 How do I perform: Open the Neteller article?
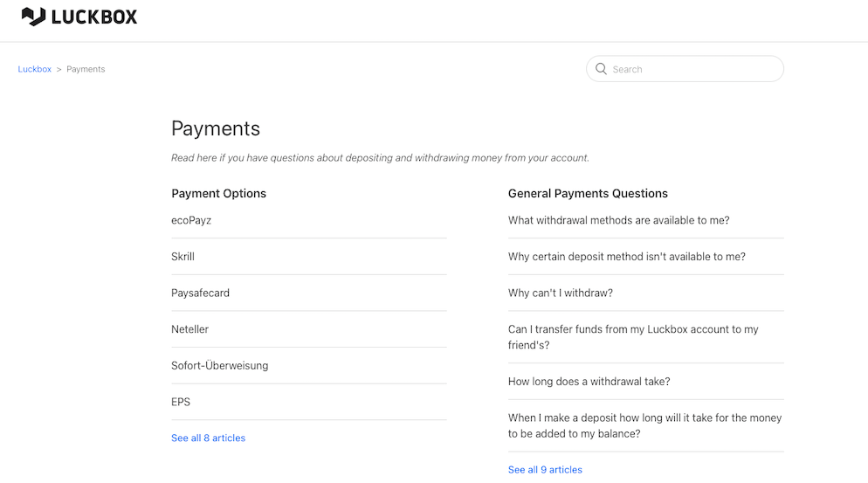tap(189, 329)
